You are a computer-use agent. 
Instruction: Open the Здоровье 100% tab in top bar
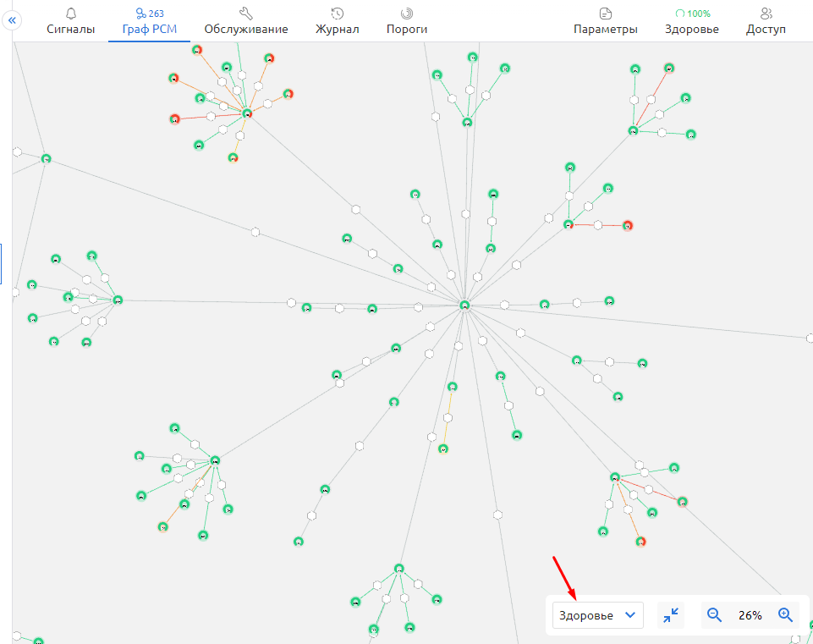(x=691, y=21)
